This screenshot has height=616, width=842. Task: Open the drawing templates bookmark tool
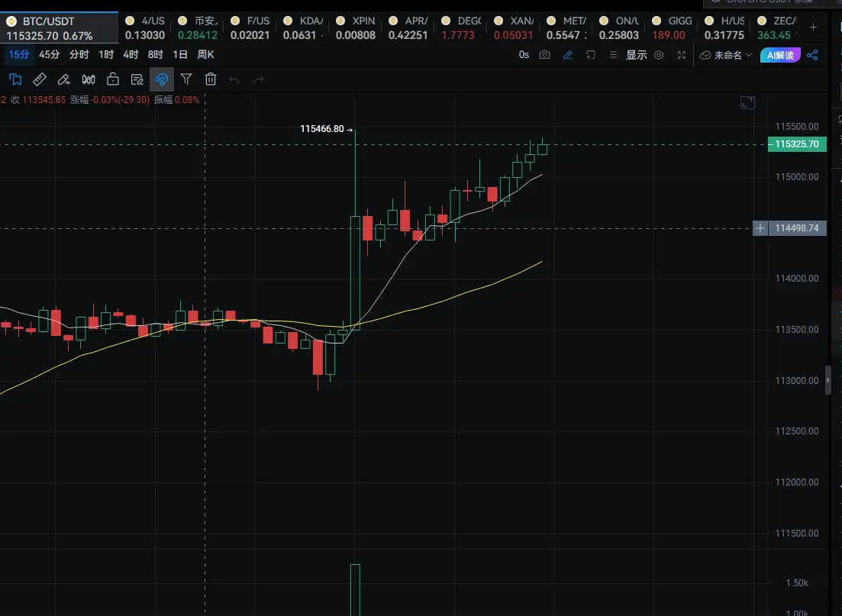pos(15,79)
